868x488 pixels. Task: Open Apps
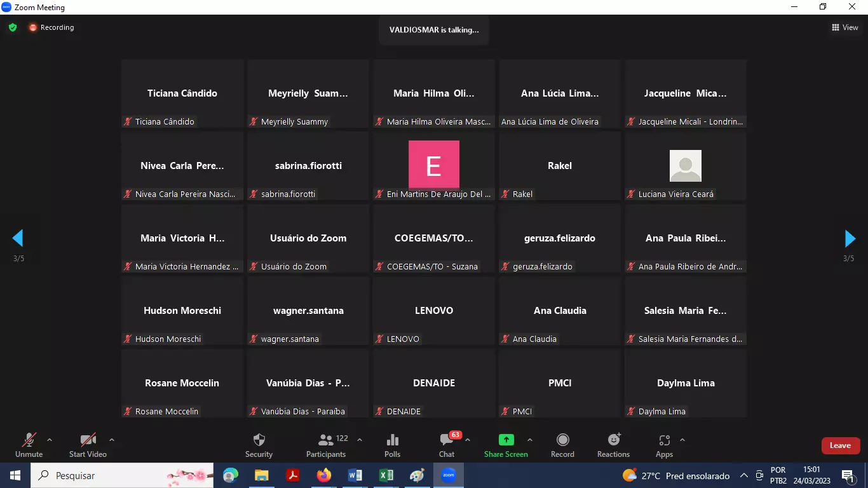664,445
